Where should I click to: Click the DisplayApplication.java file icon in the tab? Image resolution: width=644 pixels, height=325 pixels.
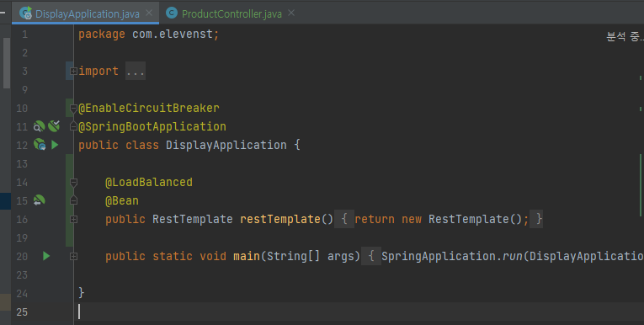click(26, 13)
